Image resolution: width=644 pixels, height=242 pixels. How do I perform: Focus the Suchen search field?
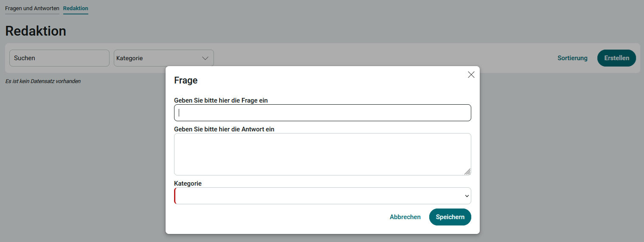tap(59, 58)
